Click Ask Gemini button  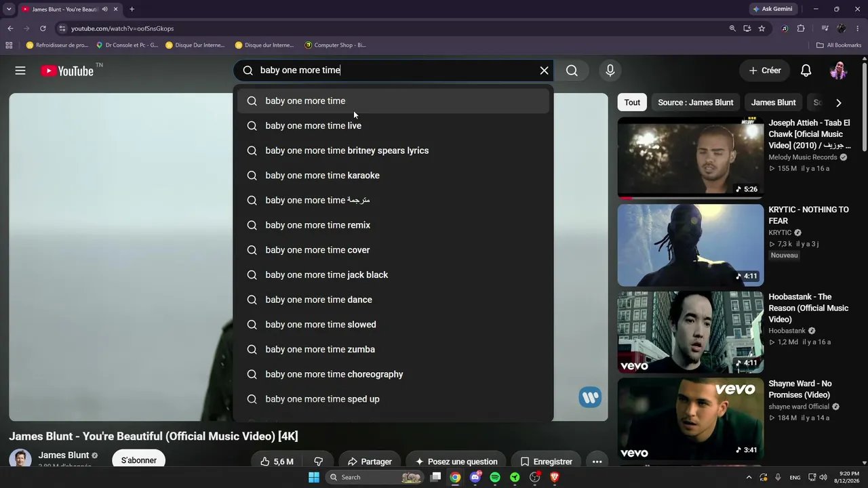(773, 9)
